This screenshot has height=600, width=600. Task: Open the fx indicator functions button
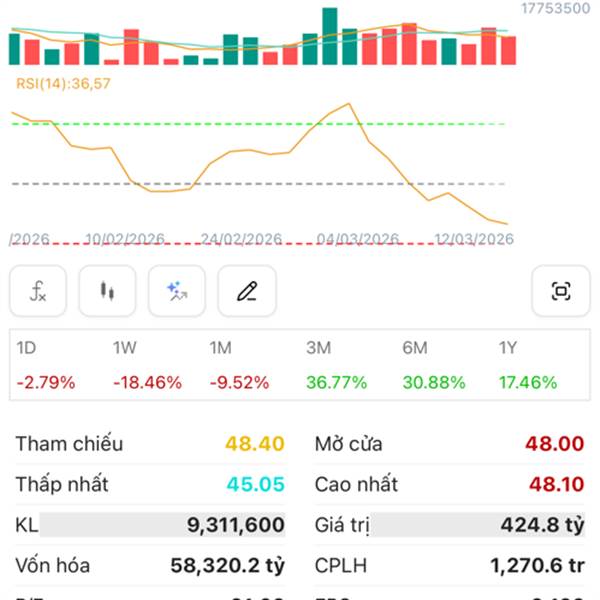(38, 292)
